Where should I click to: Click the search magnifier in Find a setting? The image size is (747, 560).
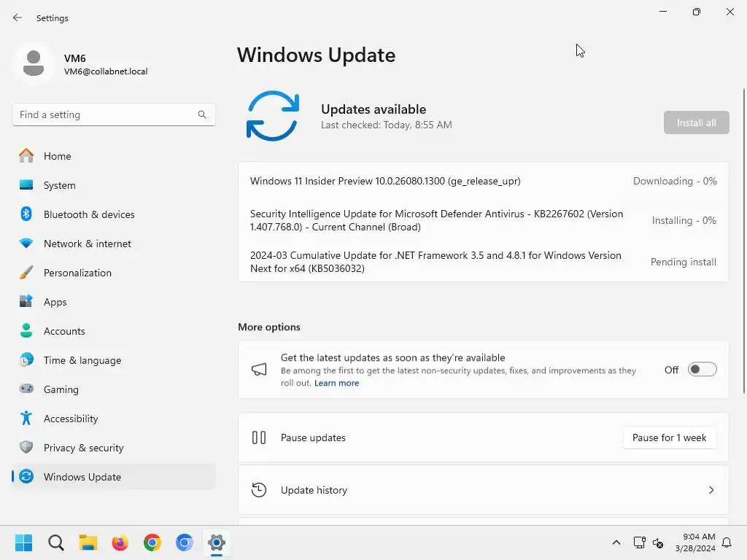pos(202,114)
